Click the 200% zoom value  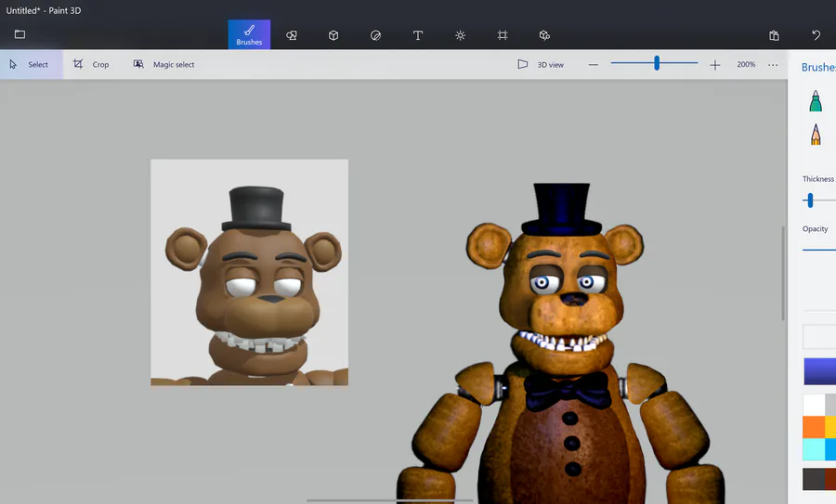tap(746, 64)
